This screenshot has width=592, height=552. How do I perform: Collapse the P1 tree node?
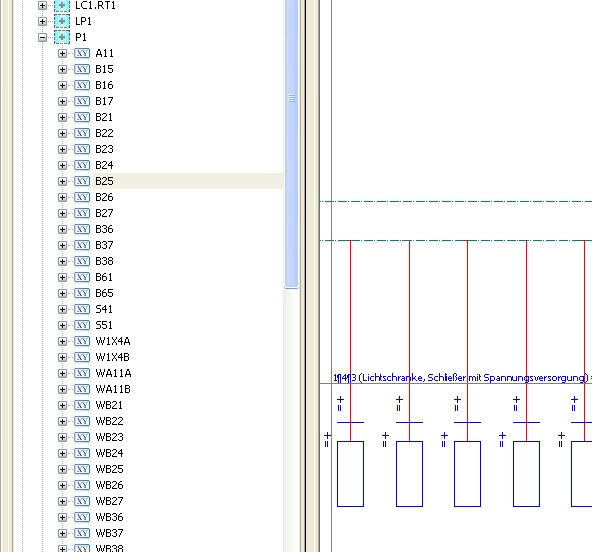pos(42,37)
